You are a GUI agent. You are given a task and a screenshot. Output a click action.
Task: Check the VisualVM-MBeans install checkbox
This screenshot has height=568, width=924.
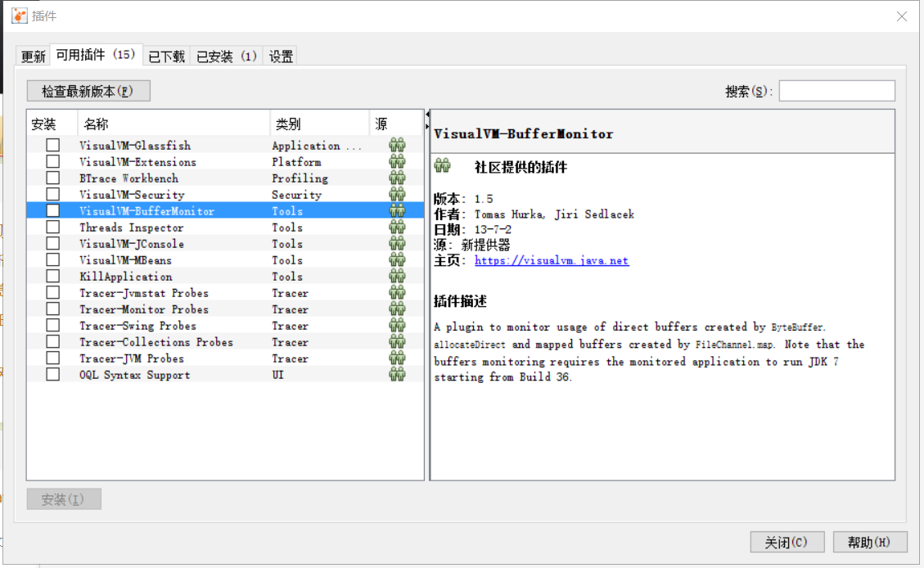[x=53, y=259]
